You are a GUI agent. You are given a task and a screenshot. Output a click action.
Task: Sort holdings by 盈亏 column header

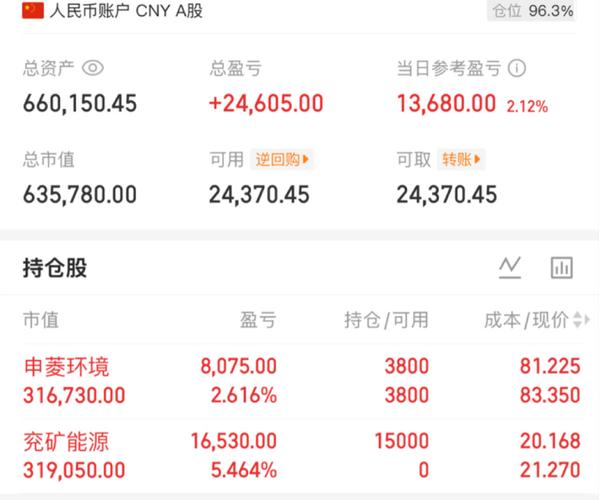click(258, 320)
